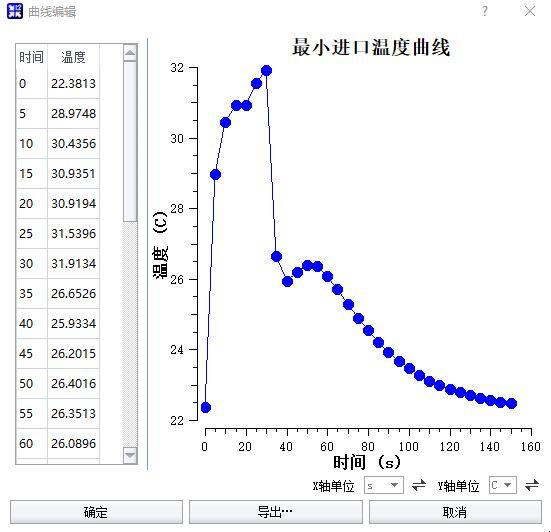Screen dimensions: 551x532
Task: Select time cell 60
Action: (31, 443)
